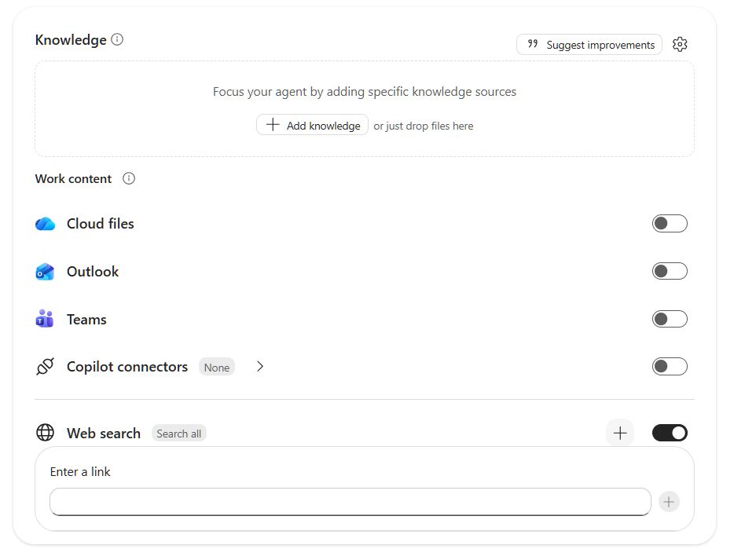Screen dimensions: 734x560
Task: Click the Work content heading
Action: tap(74, 179)
